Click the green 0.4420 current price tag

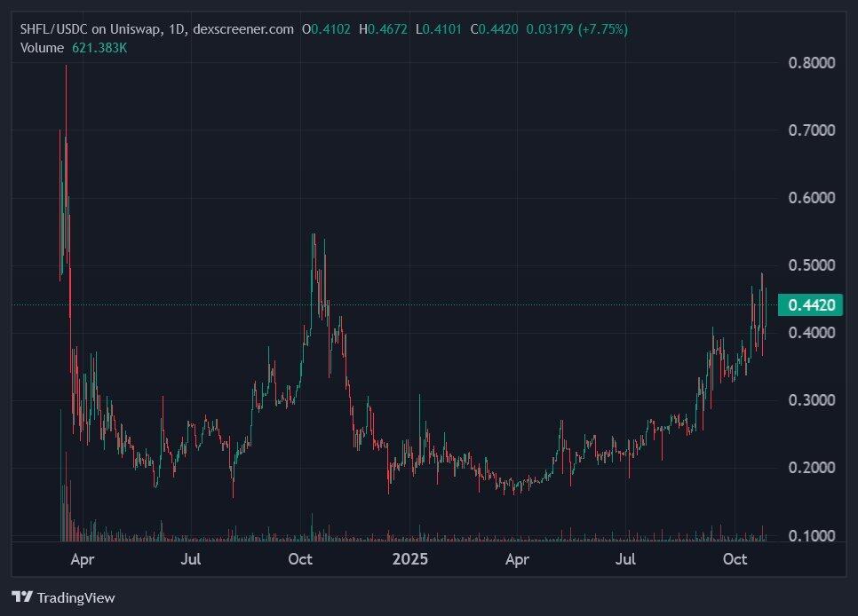[x=811, y=306]
